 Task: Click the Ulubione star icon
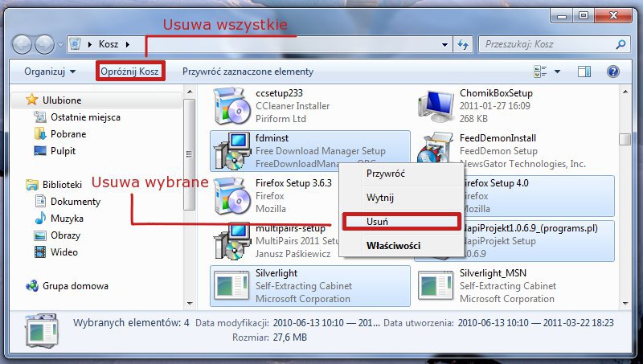click(x=31, y=100)
